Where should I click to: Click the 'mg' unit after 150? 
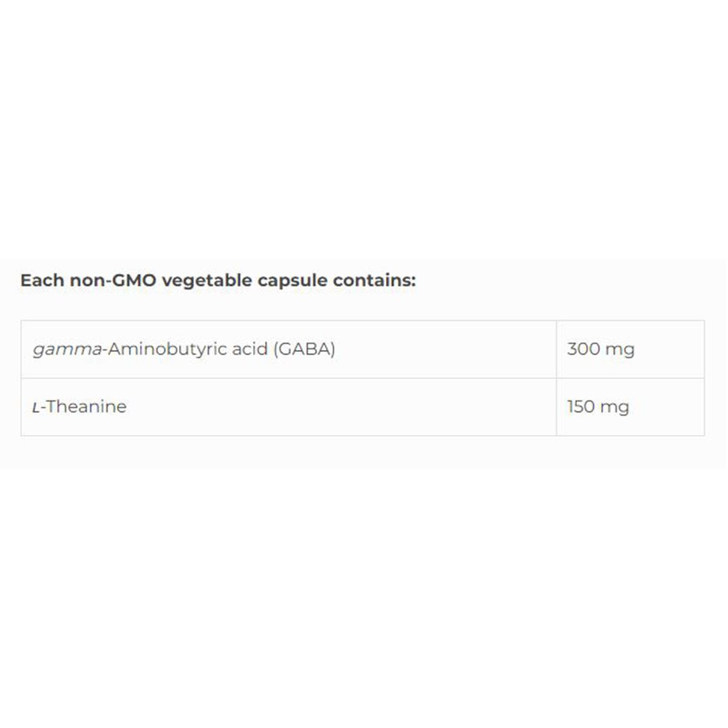(x=614, y=407)
